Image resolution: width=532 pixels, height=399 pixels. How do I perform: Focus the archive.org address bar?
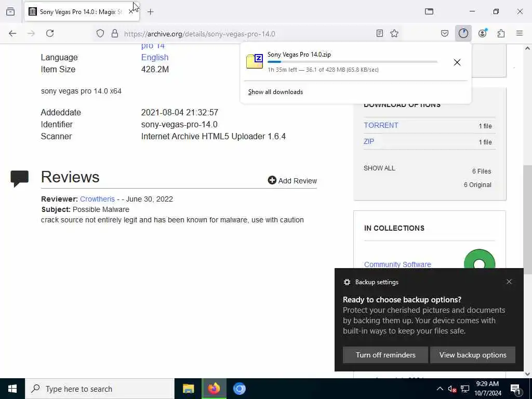(x=248, y=34)
